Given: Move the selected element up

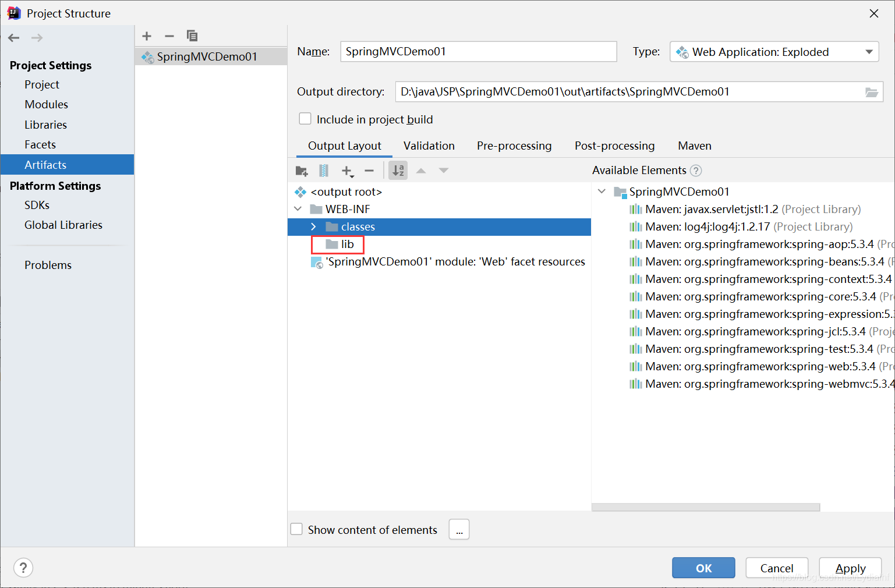Looking at the screenshot, I should (x=421, y=171).
